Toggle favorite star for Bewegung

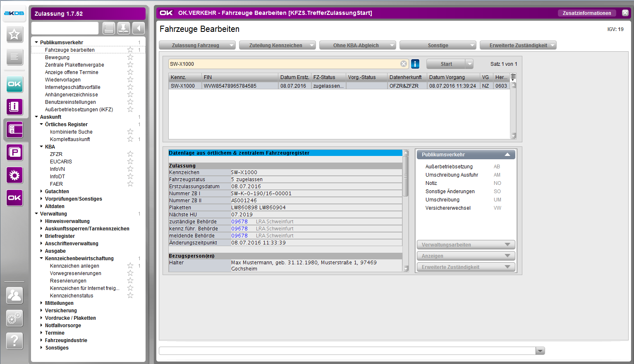click(x=130, y=57)
